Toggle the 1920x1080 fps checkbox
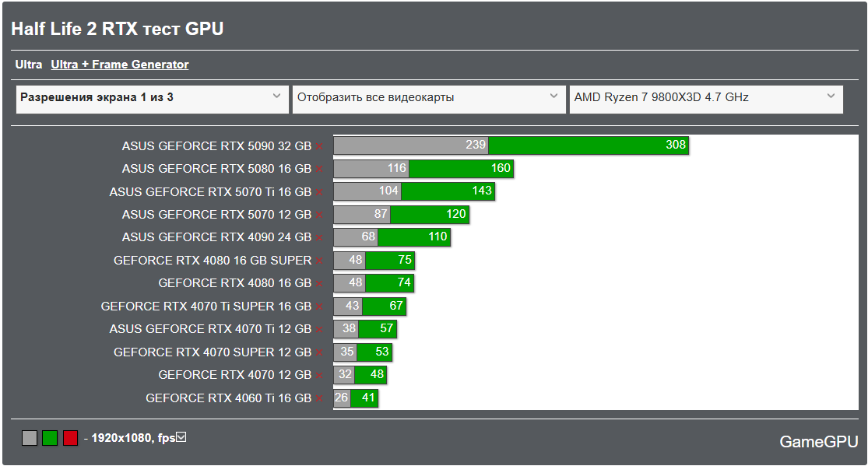This screenshot has width=868, height=466. (181, 437)
